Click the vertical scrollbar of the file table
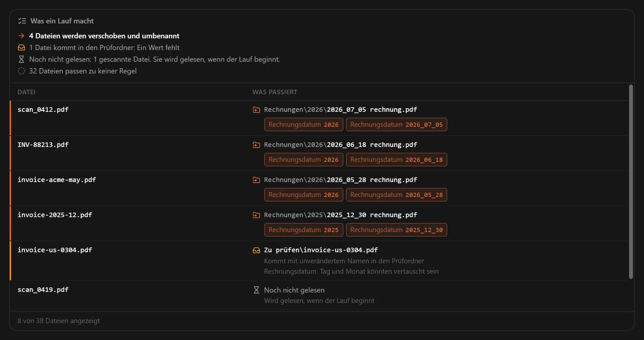Screen dimensions: 644x340 tap(631, 182)
